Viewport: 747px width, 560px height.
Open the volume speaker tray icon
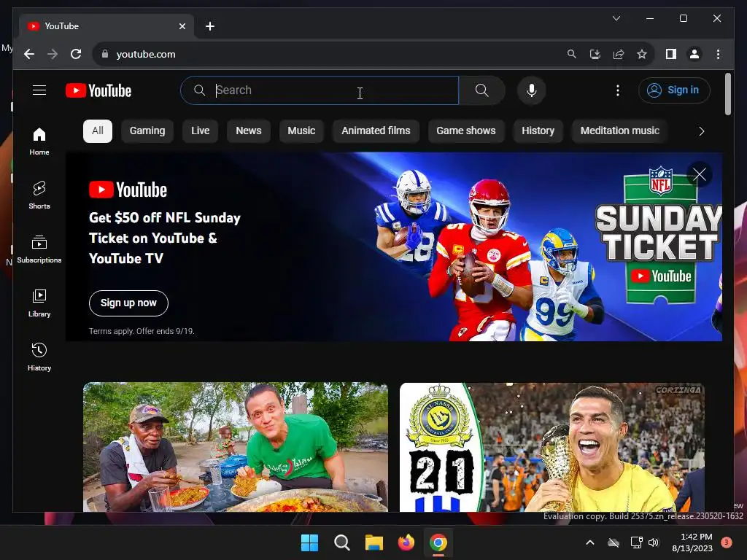coord(654,542)
